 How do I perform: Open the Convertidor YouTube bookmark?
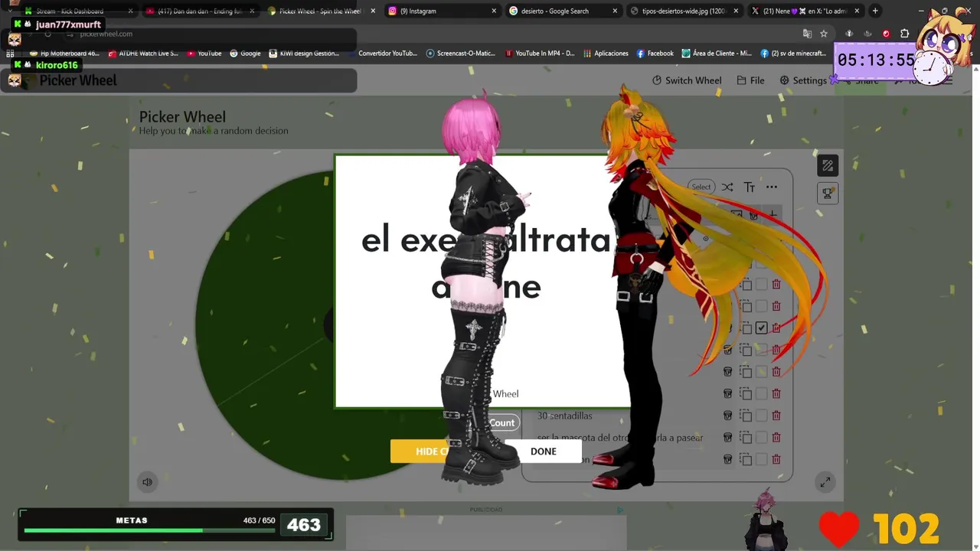tap(382, 54)
